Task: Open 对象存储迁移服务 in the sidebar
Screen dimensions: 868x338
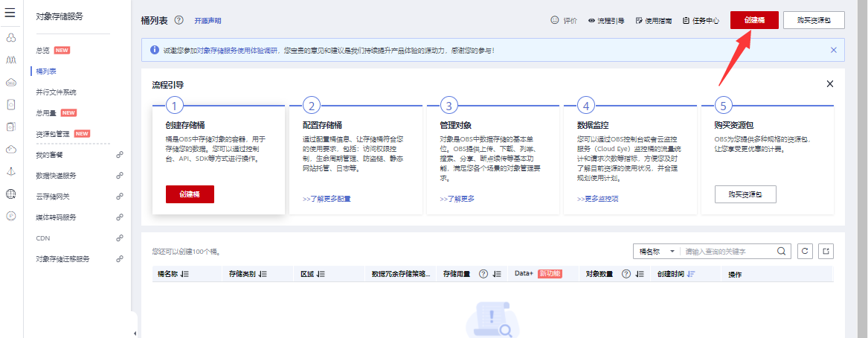Action: [x=62, y=259]
